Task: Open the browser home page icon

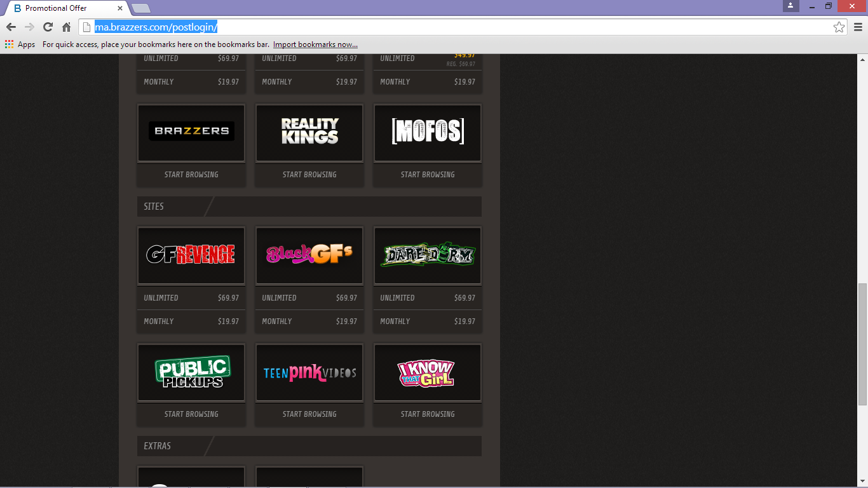Action: [x=66, y=27]
